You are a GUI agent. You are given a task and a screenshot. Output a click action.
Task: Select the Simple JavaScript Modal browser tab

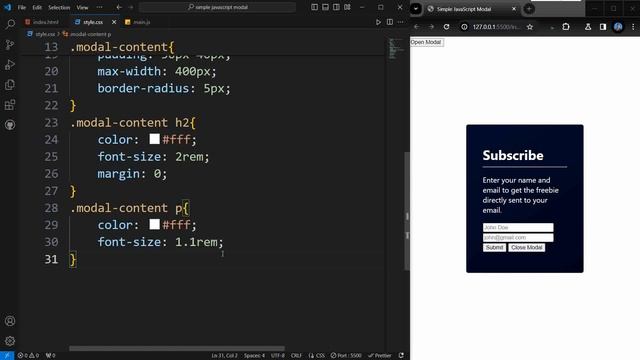[464, 9]
